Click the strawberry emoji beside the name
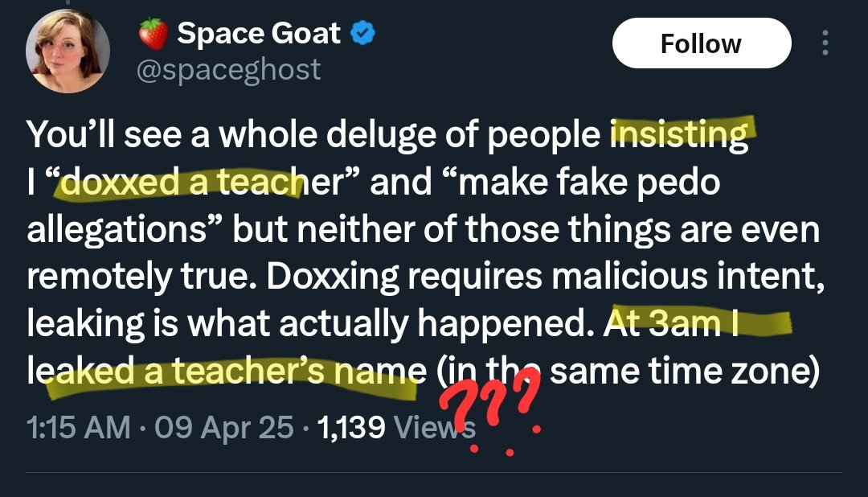The width and height of the screenshot is (868, 497). 152,34
